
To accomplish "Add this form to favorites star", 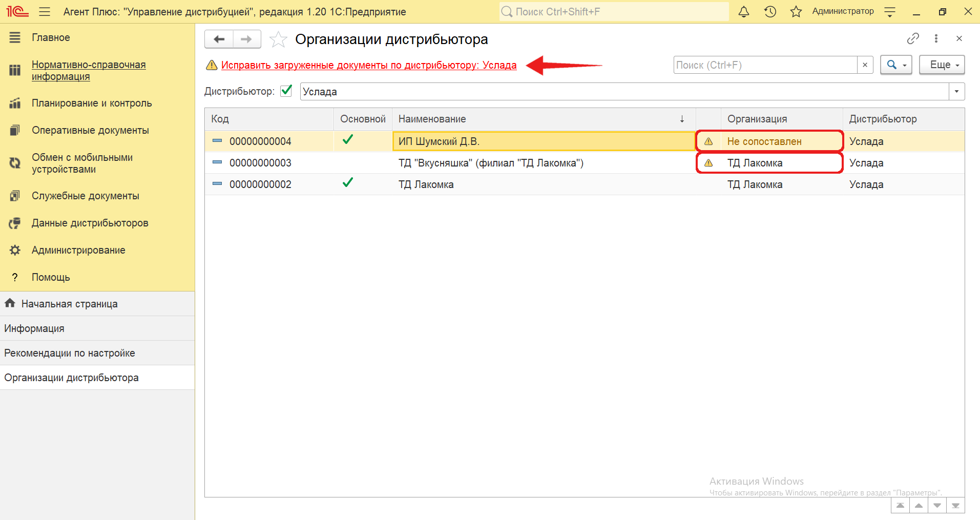I will [278, 39].
